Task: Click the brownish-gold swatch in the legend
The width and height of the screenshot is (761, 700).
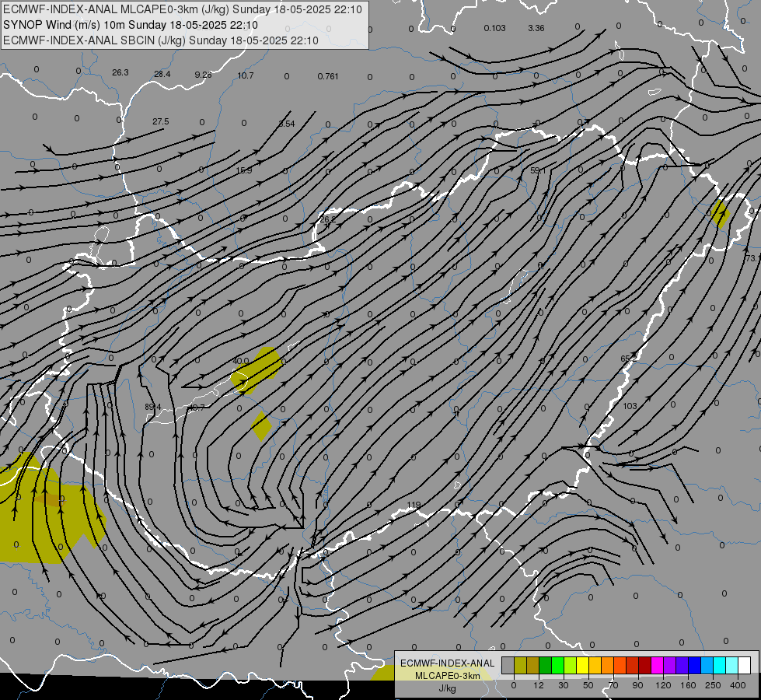Action: tap(533, 666)
